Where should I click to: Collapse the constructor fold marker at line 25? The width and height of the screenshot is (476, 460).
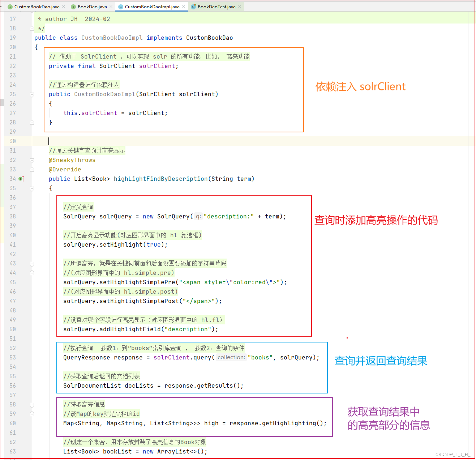[32, 94]
